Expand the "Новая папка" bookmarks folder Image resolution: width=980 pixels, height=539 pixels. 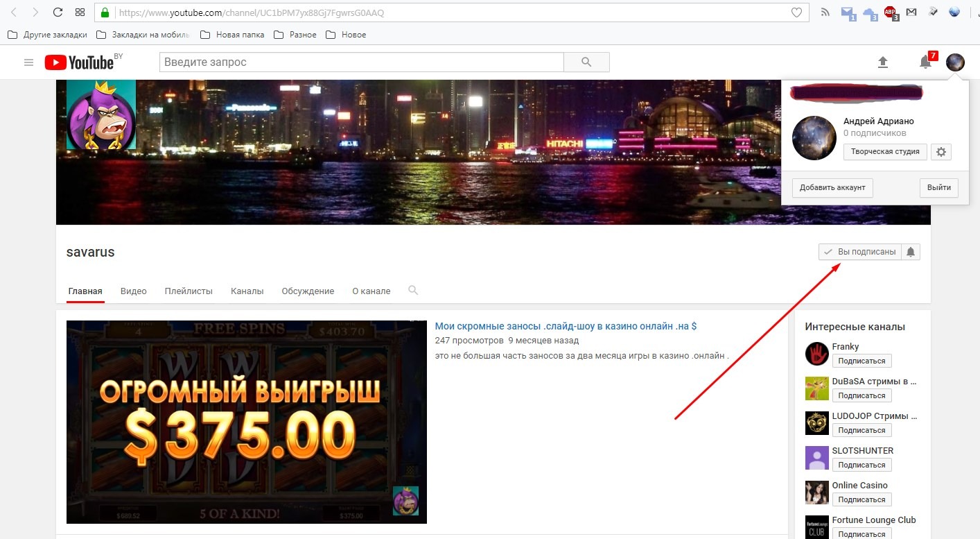[232, 35]
